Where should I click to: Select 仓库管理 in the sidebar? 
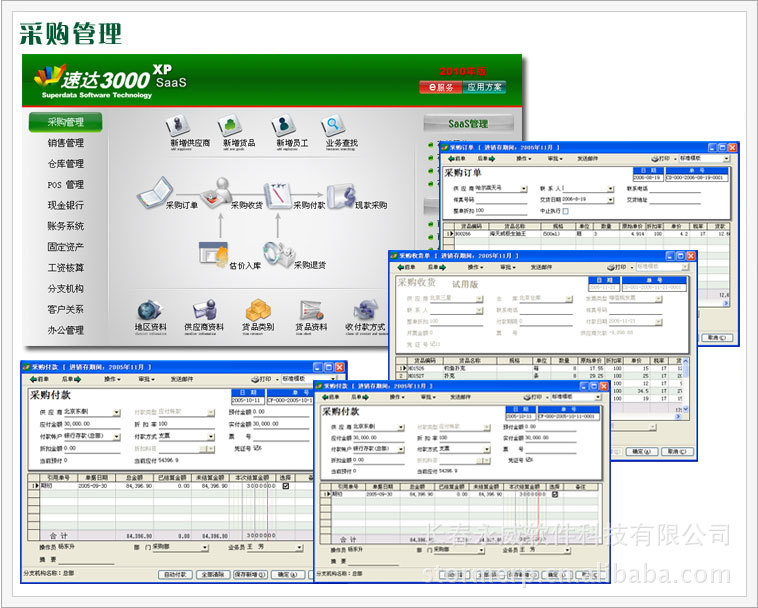pos(65,163)
